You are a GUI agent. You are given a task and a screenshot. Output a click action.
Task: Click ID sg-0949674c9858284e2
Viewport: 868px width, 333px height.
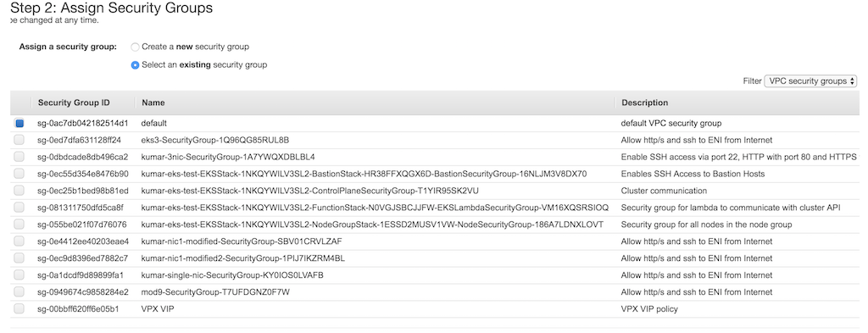coord(83,292)
